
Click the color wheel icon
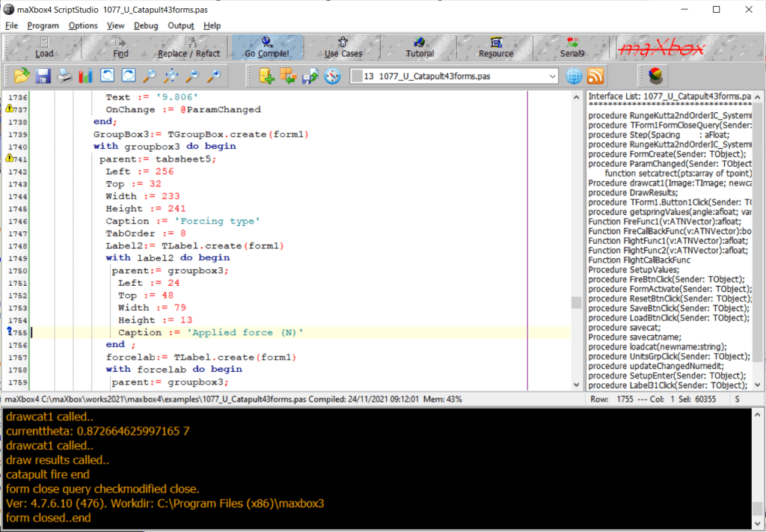point(655,76)
